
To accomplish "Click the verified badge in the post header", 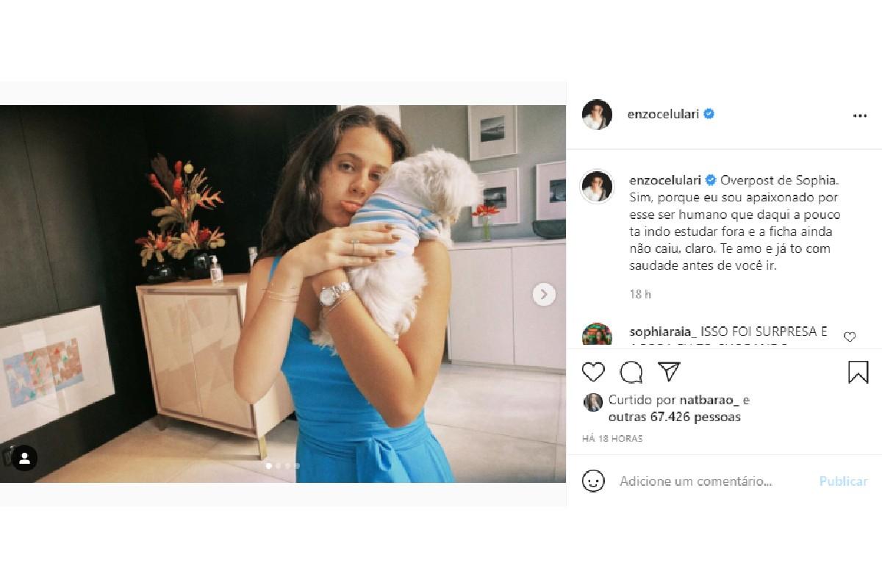I will coord(709,114).
